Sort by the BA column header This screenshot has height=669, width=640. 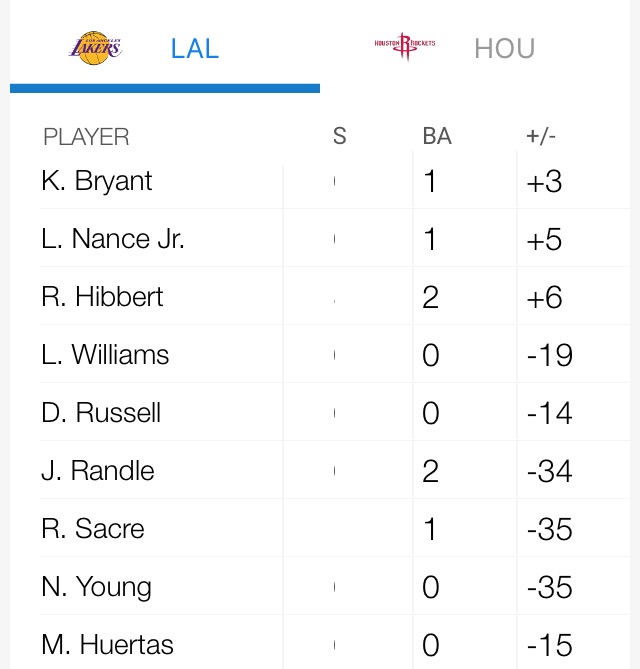click(x=437, y=137)
